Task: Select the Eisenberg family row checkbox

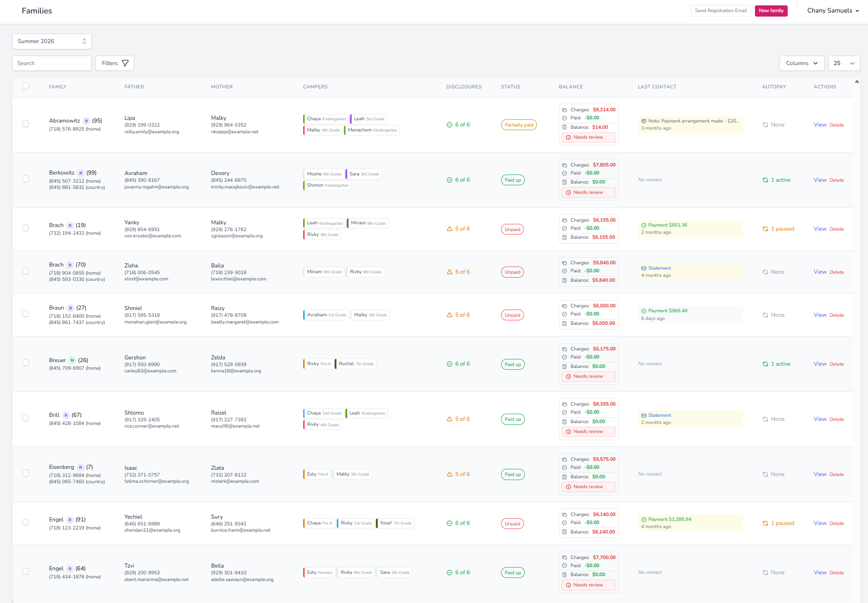Action: [26, 473]
